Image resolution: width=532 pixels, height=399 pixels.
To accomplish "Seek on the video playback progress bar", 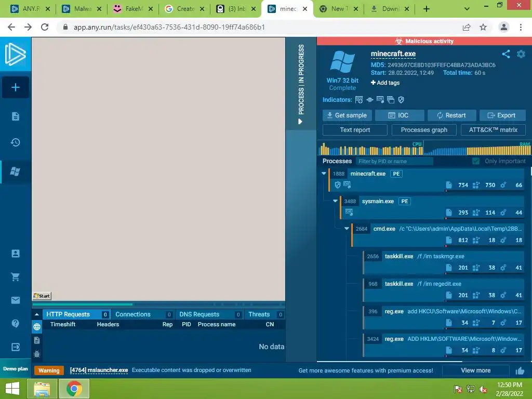I will [x=158, y=304].
